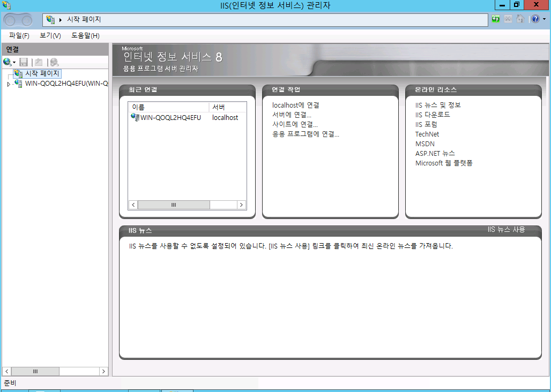Open the 보기(V) menu

click(50, 35)
